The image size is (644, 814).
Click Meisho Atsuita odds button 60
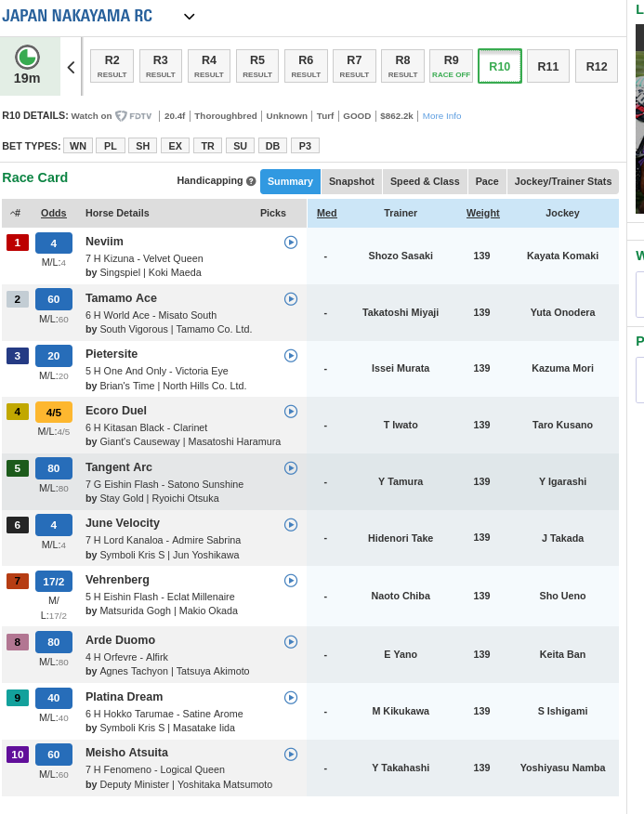tap(54, 755)
